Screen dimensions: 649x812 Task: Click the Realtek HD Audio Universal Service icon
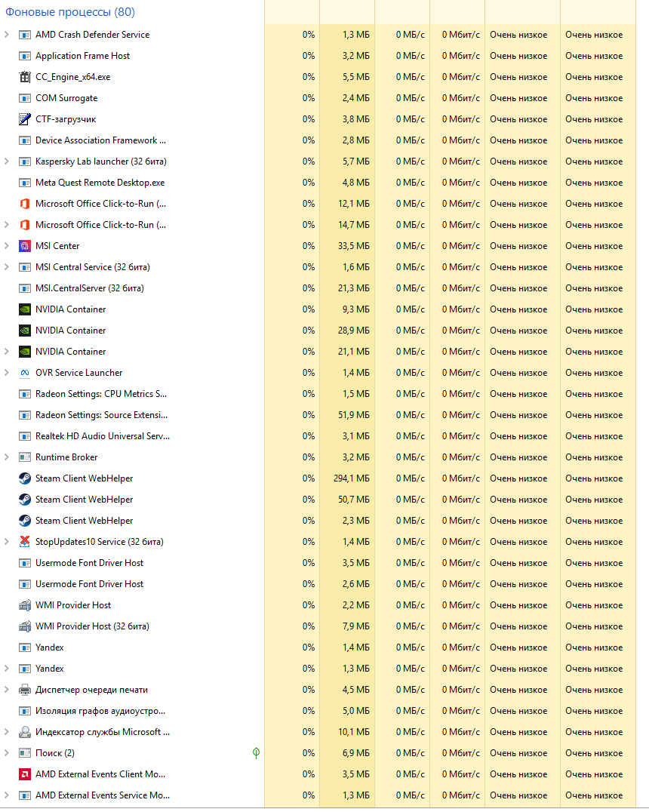24,436
